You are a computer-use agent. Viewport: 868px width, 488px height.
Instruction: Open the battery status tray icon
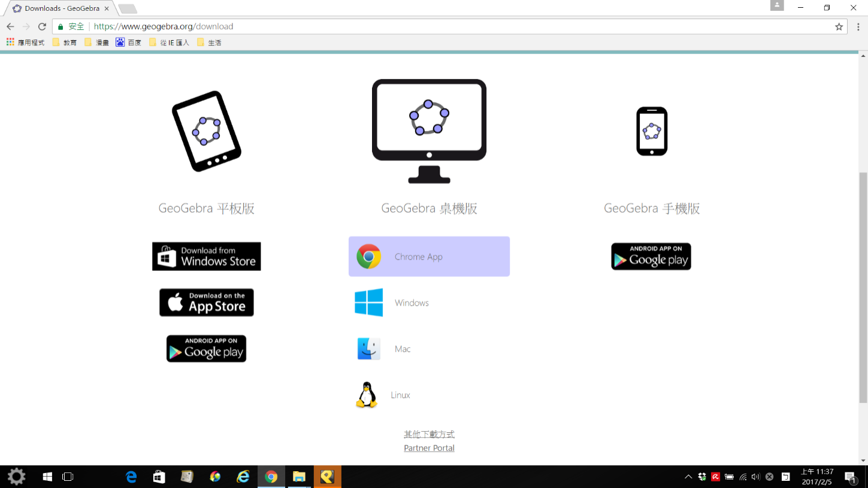click(729, 477)
